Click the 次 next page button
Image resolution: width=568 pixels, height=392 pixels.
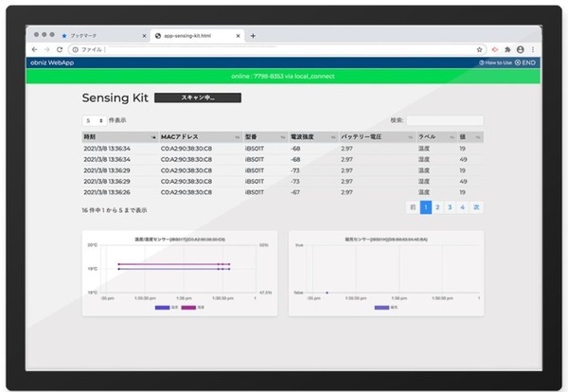point(476,206)
